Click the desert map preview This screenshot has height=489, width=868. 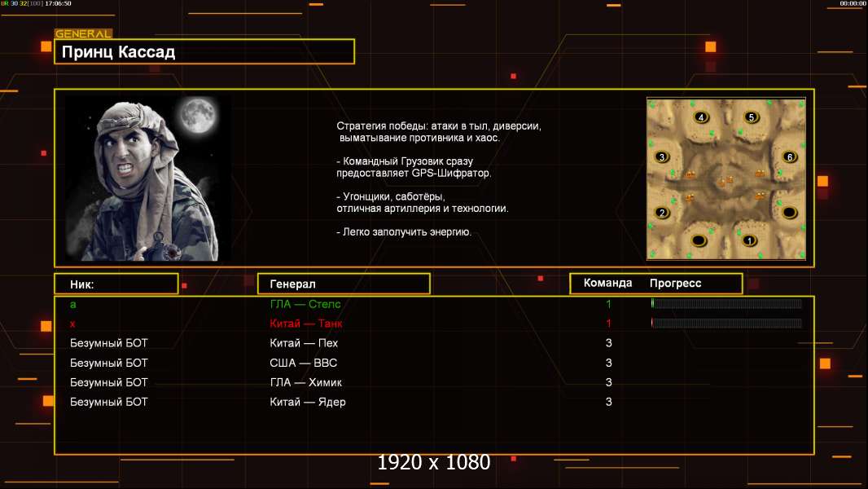tap(726, 178)
